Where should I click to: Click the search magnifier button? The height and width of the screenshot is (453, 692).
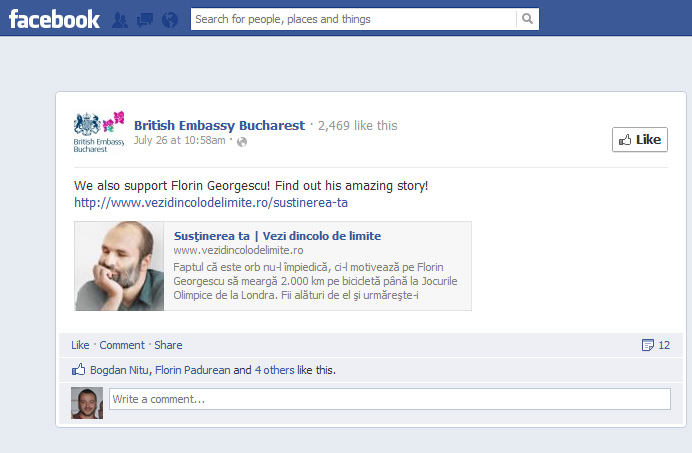527,19
